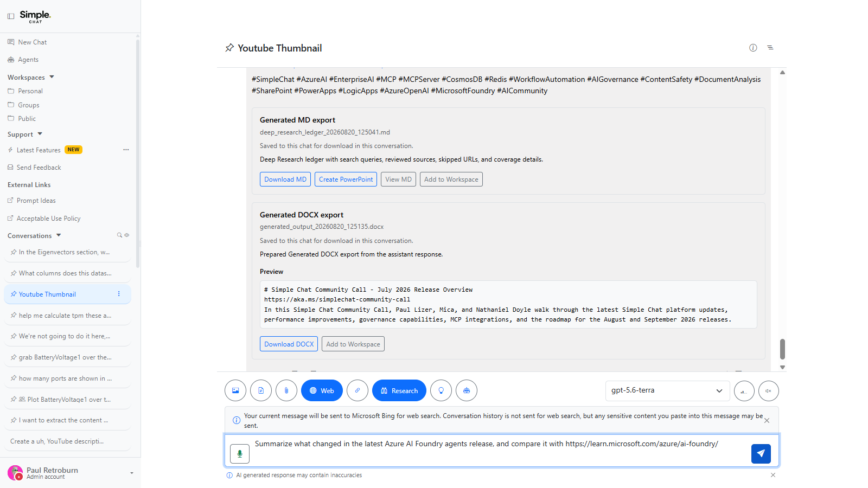868x488 pixels.
Task: Click the chat scrollbar down arrow
Action: pos(782,367)
